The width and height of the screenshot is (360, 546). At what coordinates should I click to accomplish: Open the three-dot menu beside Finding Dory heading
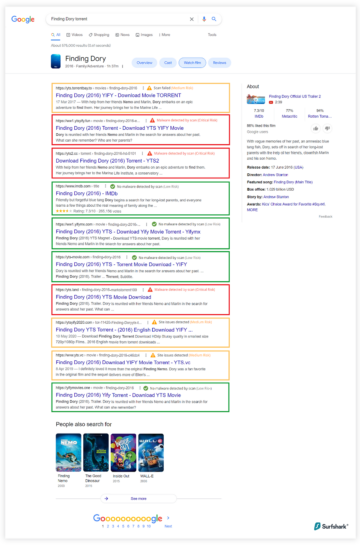(123, 66)
